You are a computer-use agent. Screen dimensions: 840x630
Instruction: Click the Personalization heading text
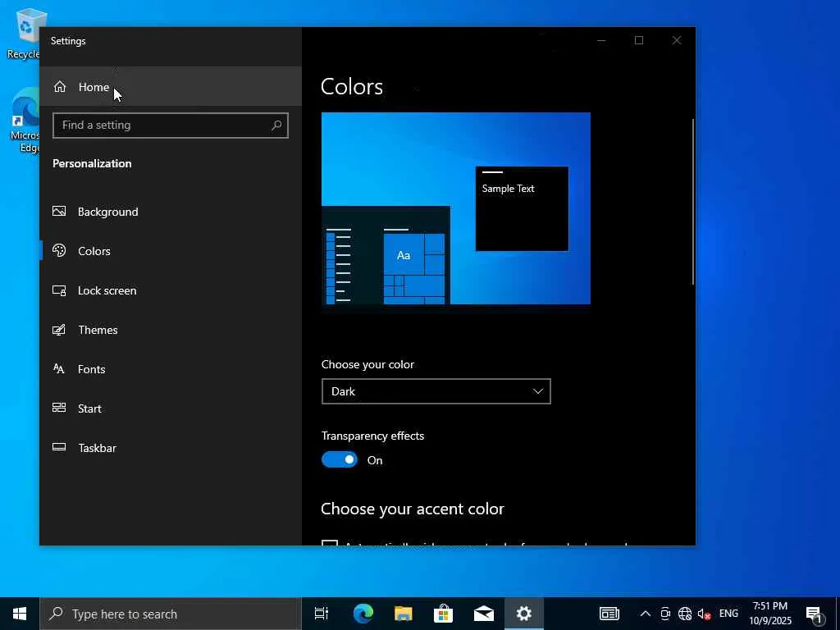coord(92,163)
